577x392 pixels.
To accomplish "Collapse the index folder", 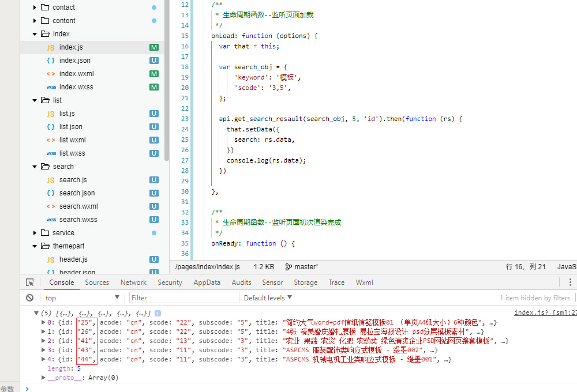I will pyautogui.click(x=35, y=34).
